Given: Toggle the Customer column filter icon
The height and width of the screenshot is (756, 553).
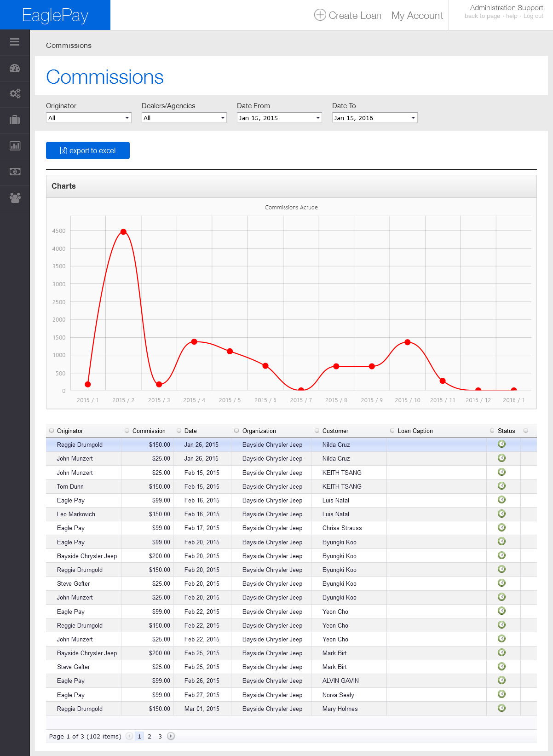Looking at the screenshot, I should (317, 431).
